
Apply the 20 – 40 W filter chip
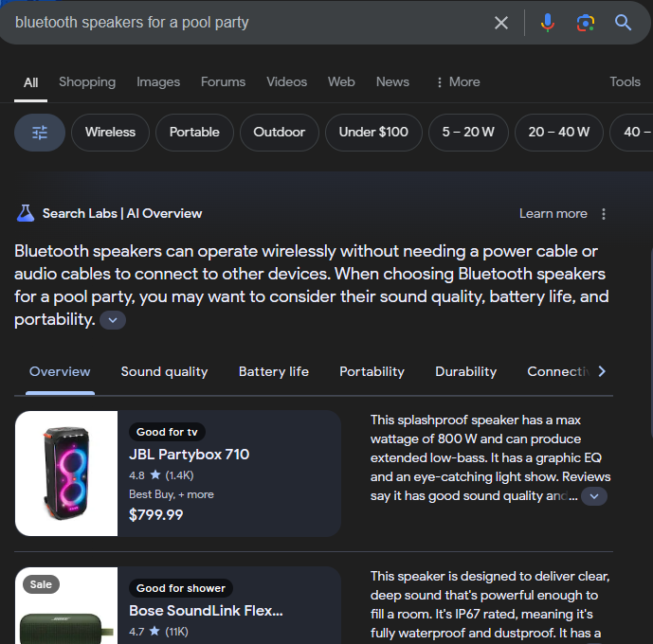559,133
